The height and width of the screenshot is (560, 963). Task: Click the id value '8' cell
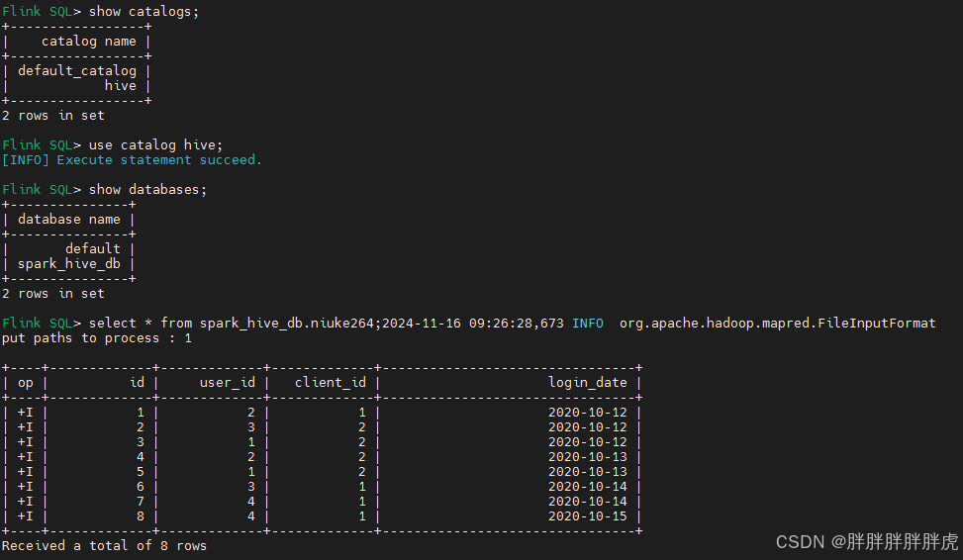[x=141, y=516]
